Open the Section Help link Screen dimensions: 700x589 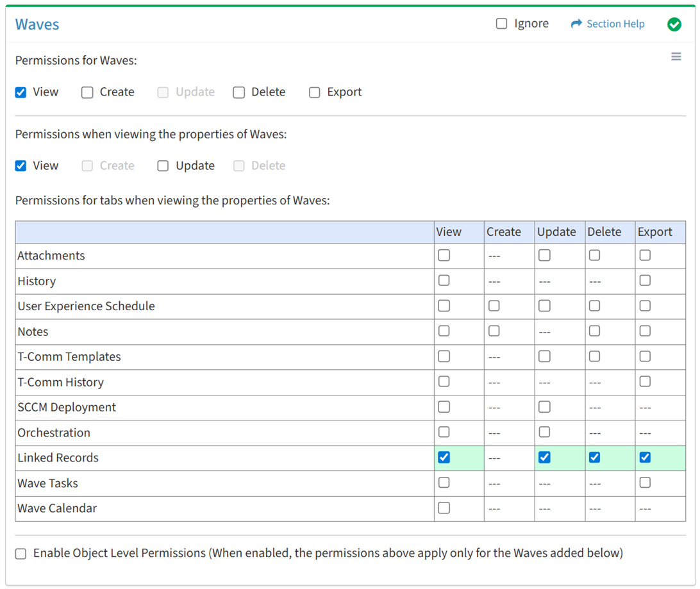click(x=615, y=24)
